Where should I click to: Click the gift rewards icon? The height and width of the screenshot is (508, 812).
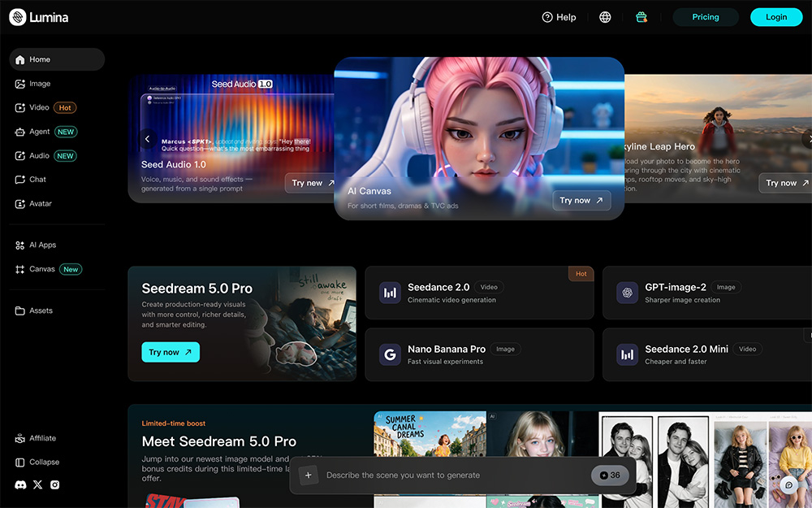(x=641, y=17)
